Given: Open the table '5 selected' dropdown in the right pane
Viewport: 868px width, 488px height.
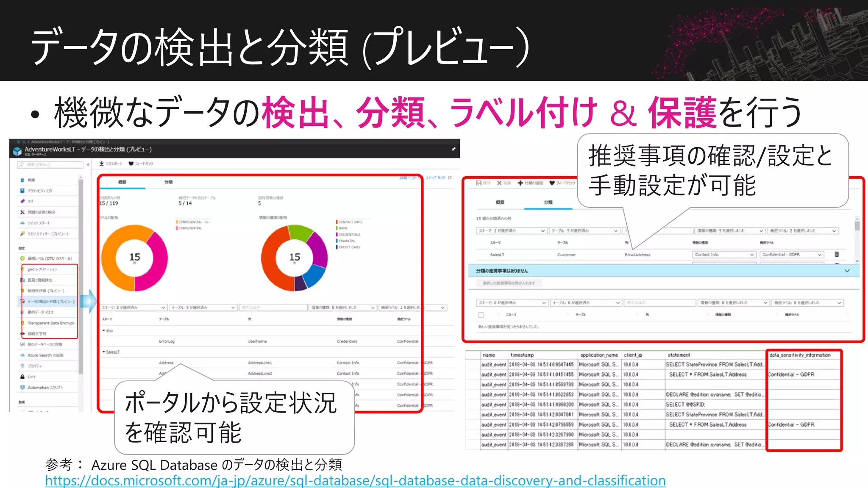Looking at the screenshot, I should 584,231.
